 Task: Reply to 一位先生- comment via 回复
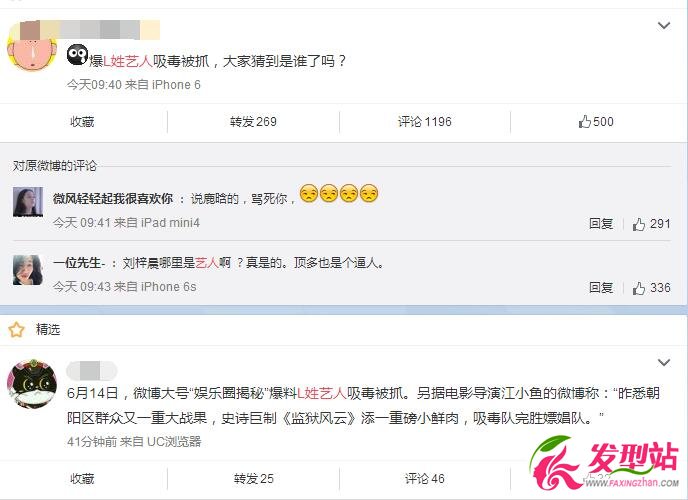point(601,288)
